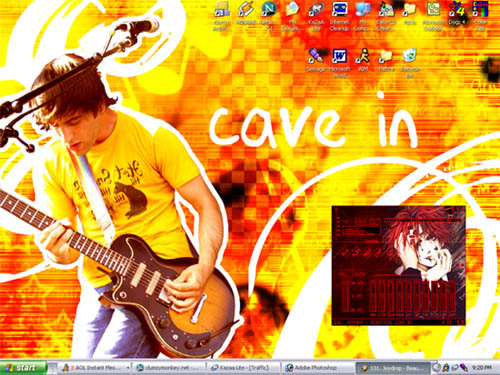Open the Microsoft Outlook desktop icon

click(433, 16)
